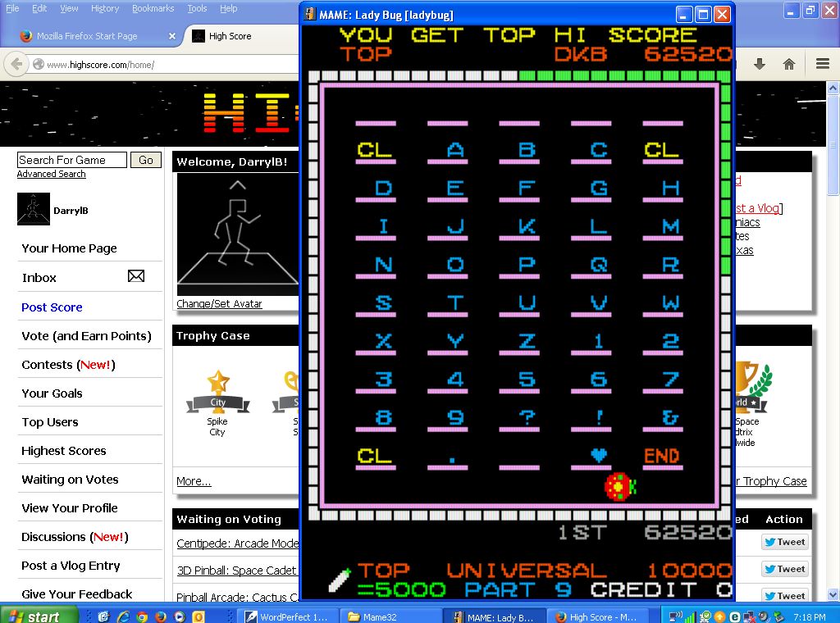Type in the Search For Game field
Viewport: 840px width, 623px height.
tap(72, 160)
